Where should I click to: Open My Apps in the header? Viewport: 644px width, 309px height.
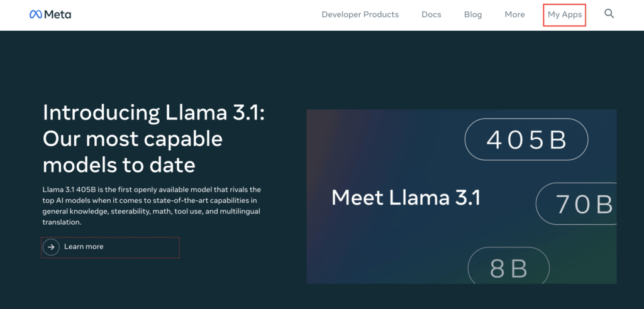coord(565,15)
